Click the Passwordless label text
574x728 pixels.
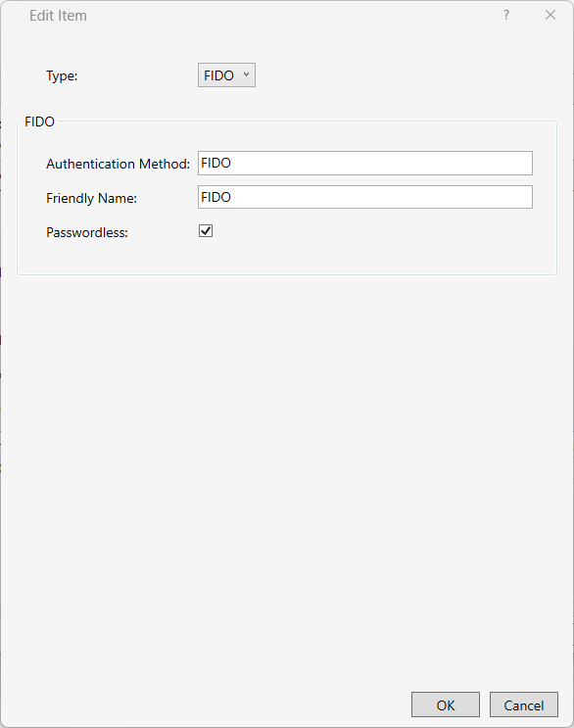tap(87, 232)
